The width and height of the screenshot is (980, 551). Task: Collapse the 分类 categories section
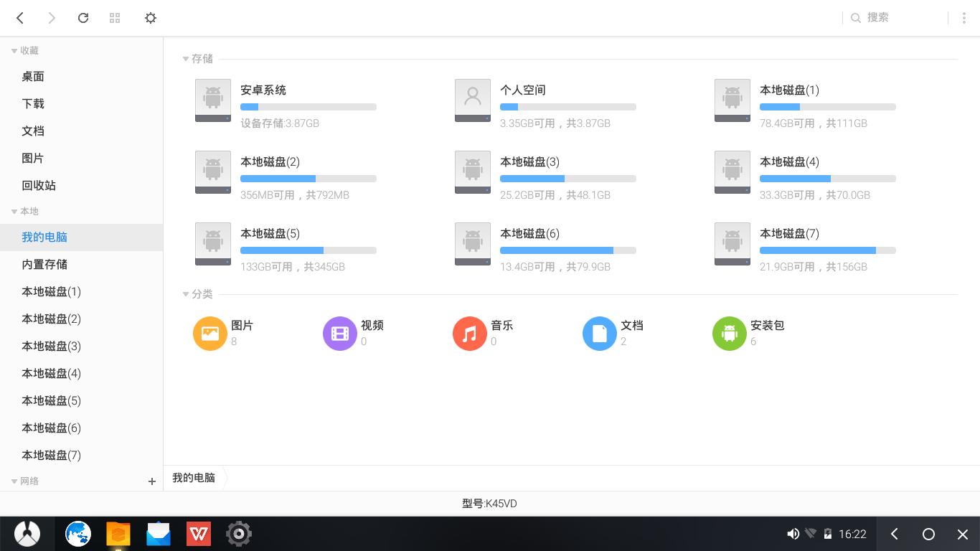click(186, 294)
